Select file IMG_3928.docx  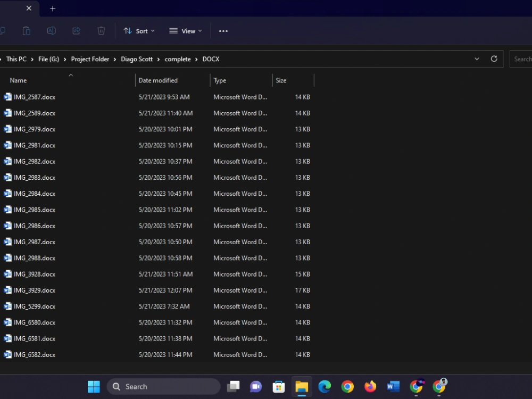[34, 274]
